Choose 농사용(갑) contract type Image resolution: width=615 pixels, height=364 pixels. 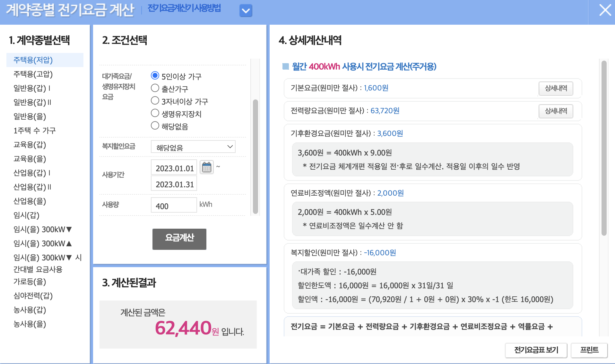(x=30, y=310)
